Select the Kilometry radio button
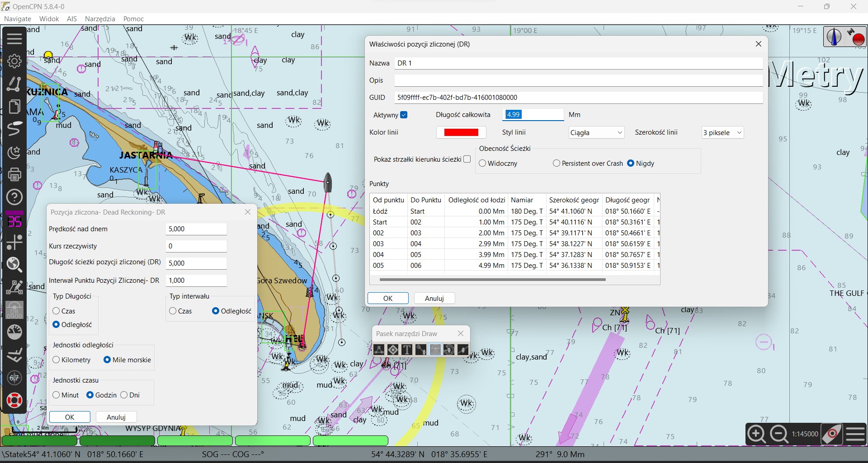 coord(57,360)
